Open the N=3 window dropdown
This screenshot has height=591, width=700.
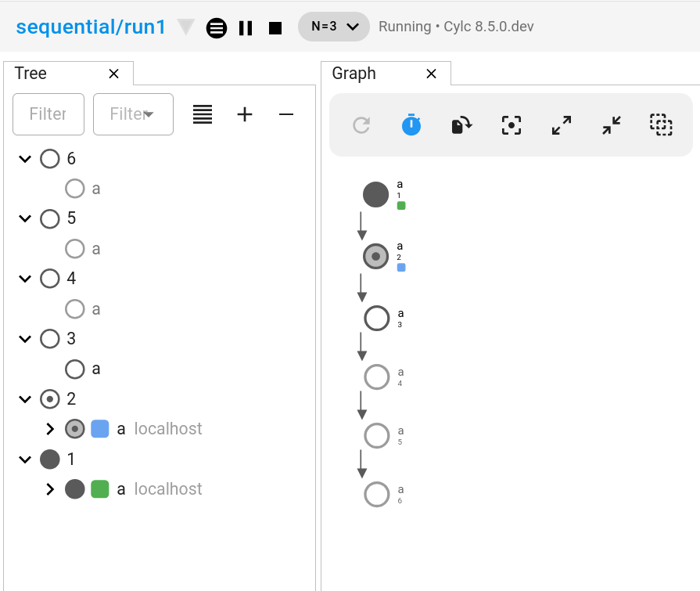pyautogui.click(x=334, y=27)
